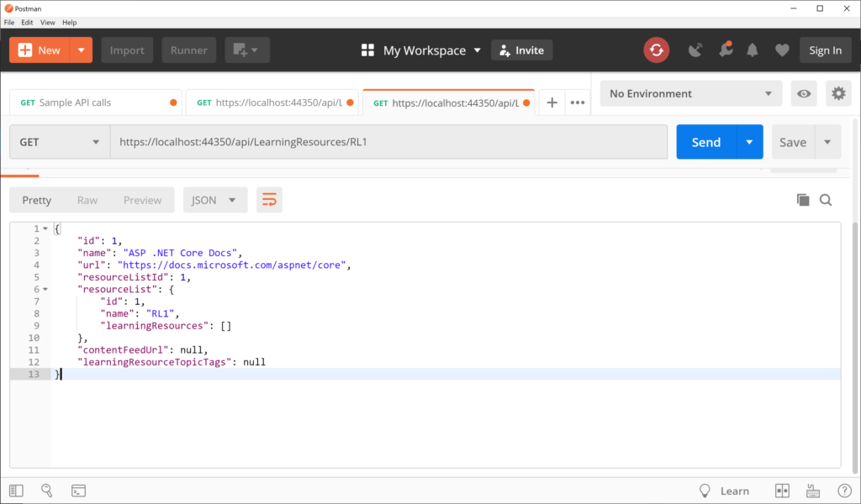This screenshot has width=861, height=504.
Task: Select the Raw response view
Action: [x=87, y=200]
